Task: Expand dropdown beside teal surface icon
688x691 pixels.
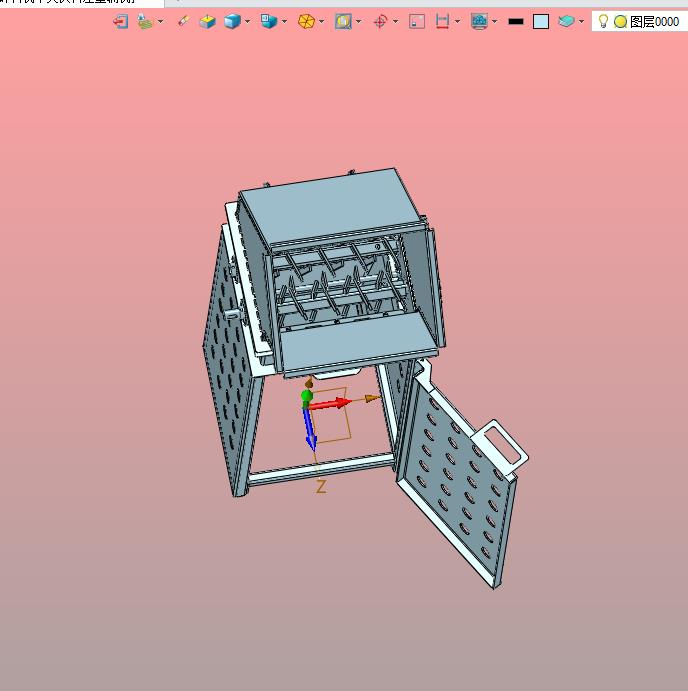Action: click(x=582, y=21)
